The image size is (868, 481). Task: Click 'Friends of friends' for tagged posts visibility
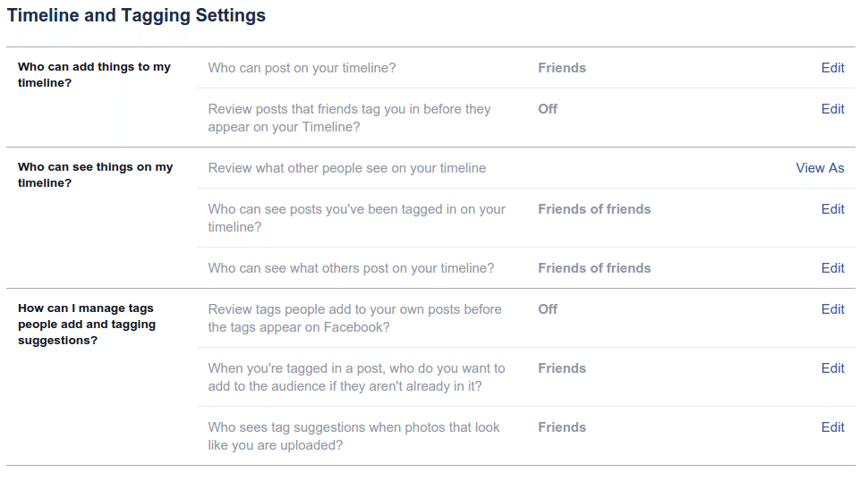click(x=594, y=209)
